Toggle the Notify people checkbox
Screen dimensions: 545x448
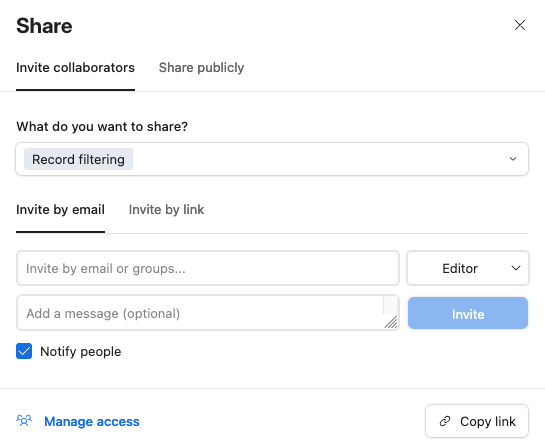(x=24, y=351)
